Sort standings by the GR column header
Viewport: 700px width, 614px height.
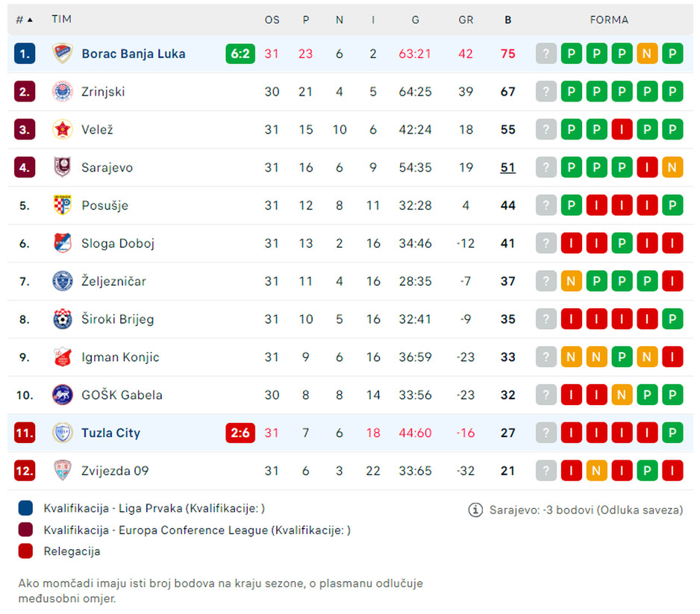(466, 20)
